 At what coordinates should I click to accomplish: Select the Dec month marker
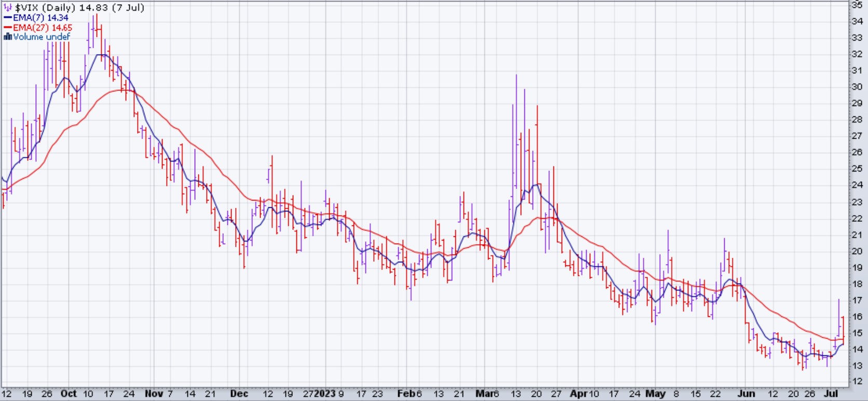(x=239, y=394)
